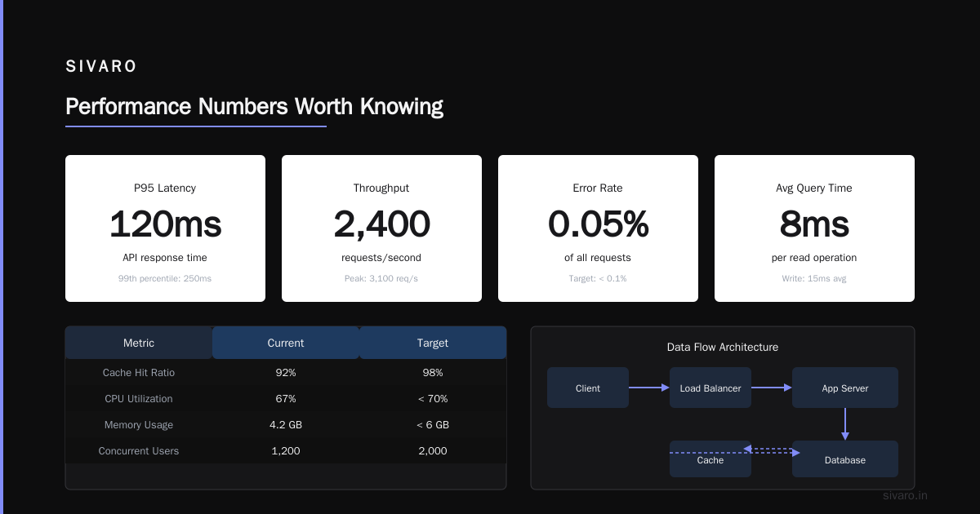This screenshot has width=980, height=514.
Task: Click the 4.2 GB memory value
Action: (286, 425)
